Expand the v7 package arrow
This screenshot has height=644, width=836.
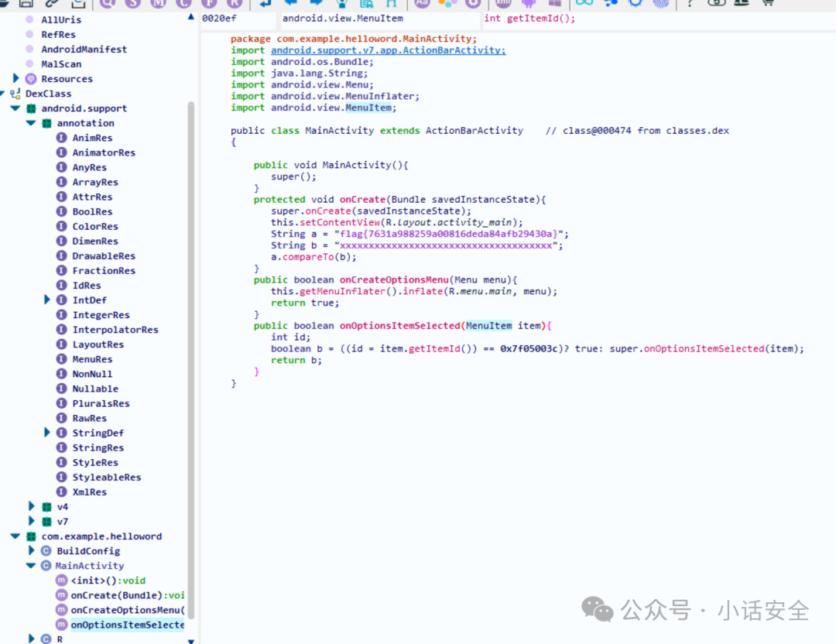click(32, 521)
